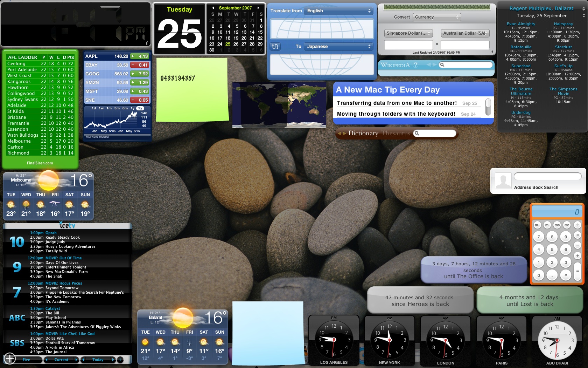Click the Translate from text input box
588x368 pixels.
click(x=322, y=29)
